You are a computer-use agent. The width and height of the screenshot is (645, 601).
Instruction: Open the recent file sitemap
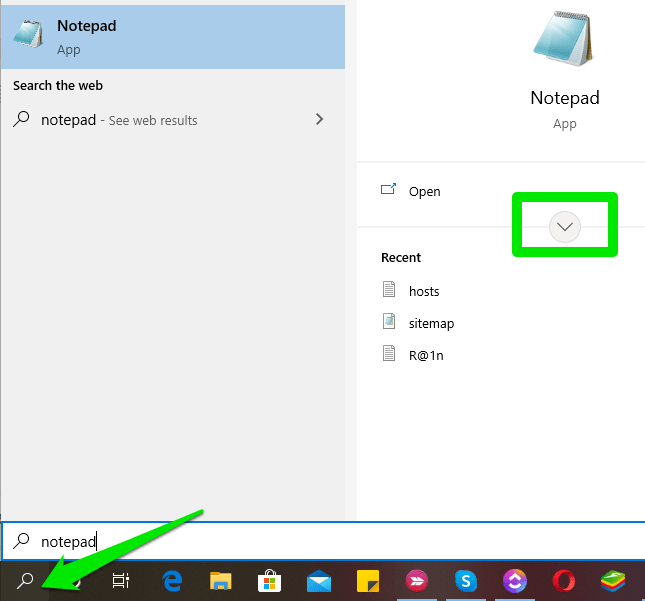[431, 323]
